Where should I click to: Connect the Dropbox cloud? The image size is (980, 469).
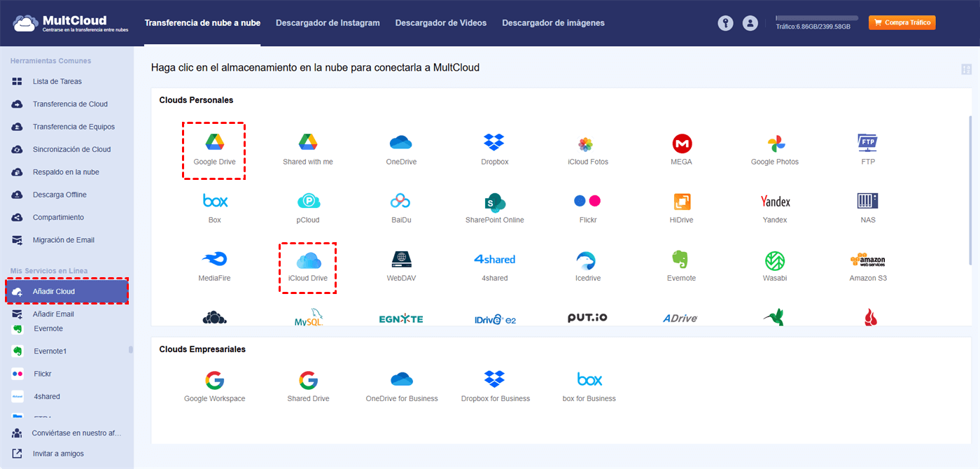click(494, 143)
